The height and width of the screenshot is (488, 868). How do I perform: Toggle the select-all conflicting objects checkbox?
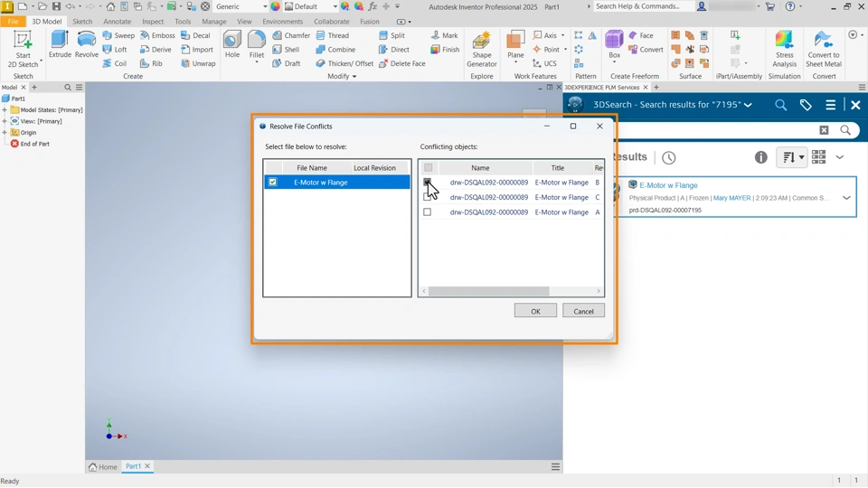pos(428,168)
